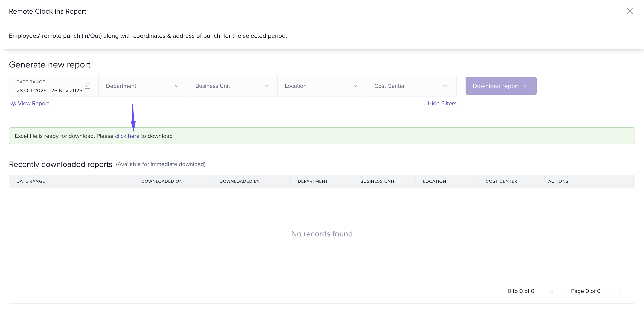Select the Downloaded By column header
Viewport: 644px width, 330px height.
coord(239,181)
